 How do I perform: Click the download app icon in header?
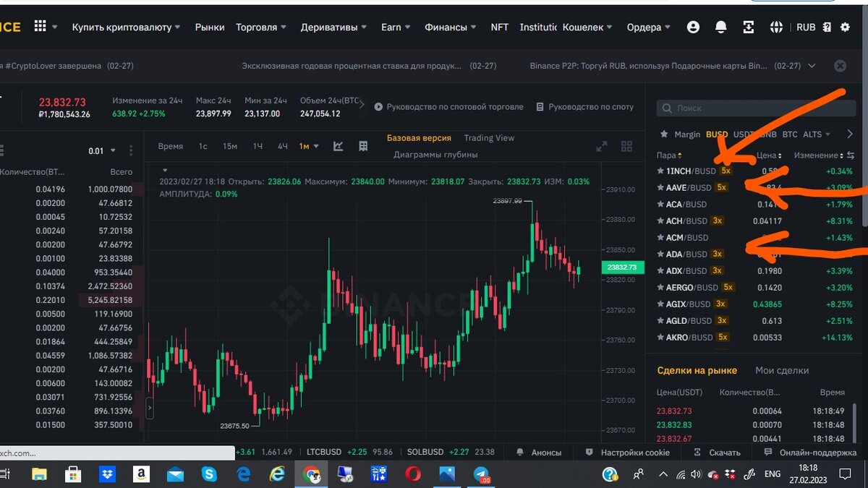pyautogui.click(x=749, y=27)
